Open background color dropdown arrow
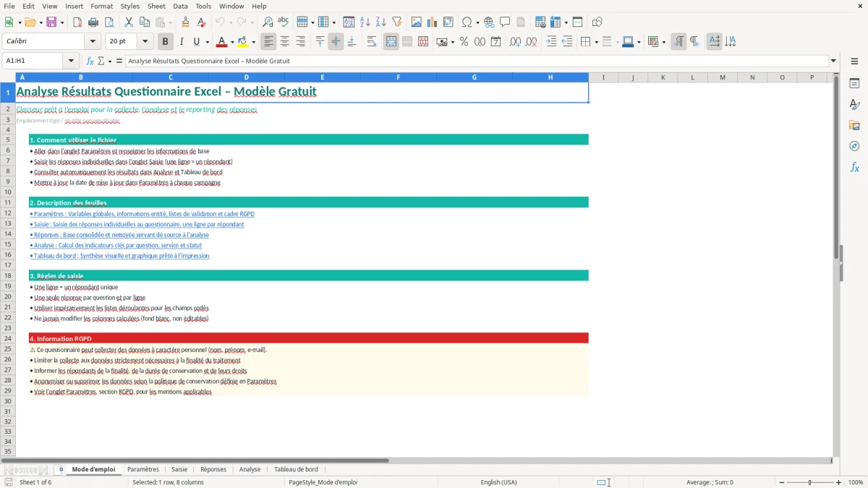Viewport: 868px width, 488px height. point(254,42)
